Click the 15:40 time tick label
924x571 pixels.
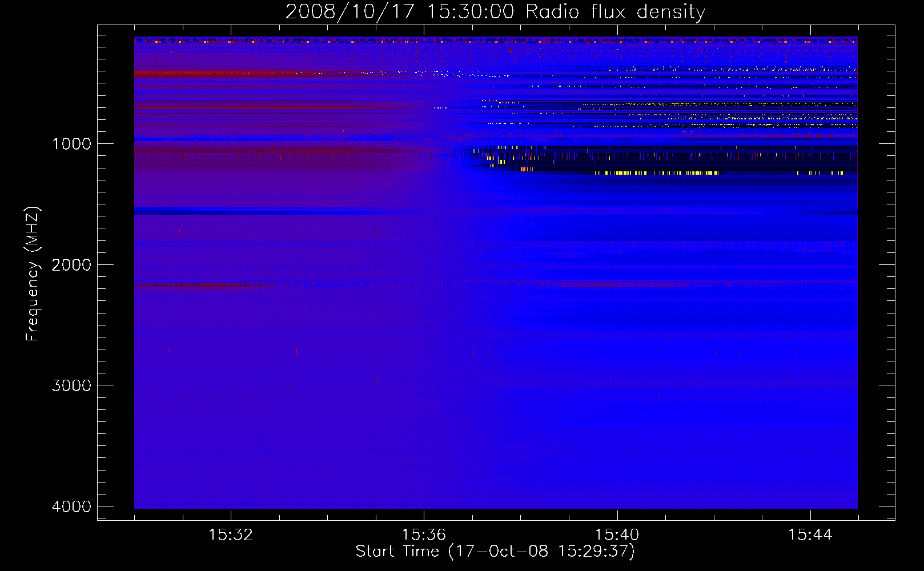point(617,535)
